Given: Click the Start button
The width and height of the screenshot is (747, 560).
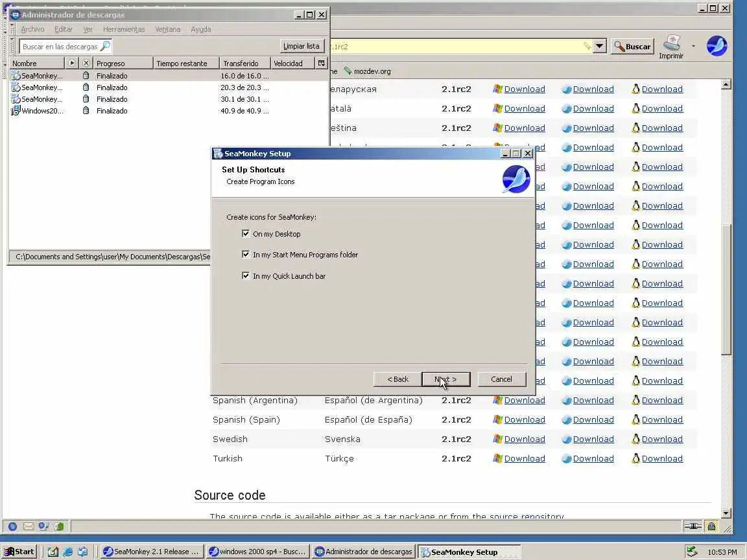Looking at the screenshot, I should (19, 552).
